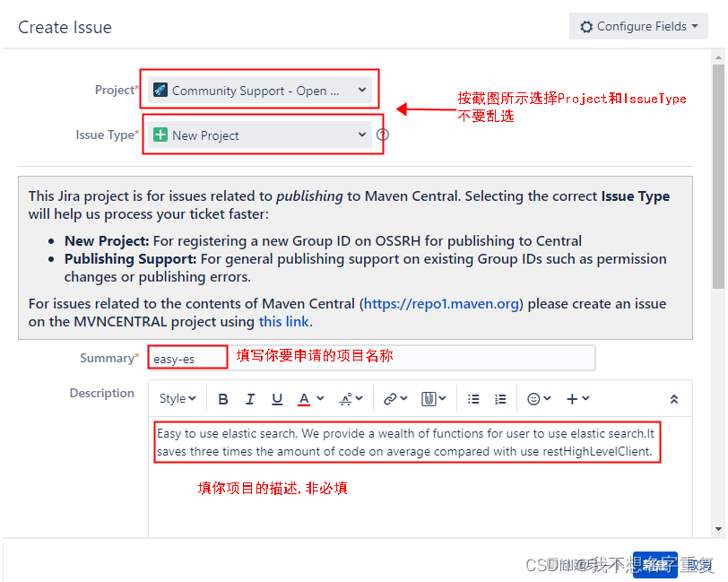The image size is (728, 582).
Task: Collapse the editor toolbar with double chevron
Action: coord(674,399)
